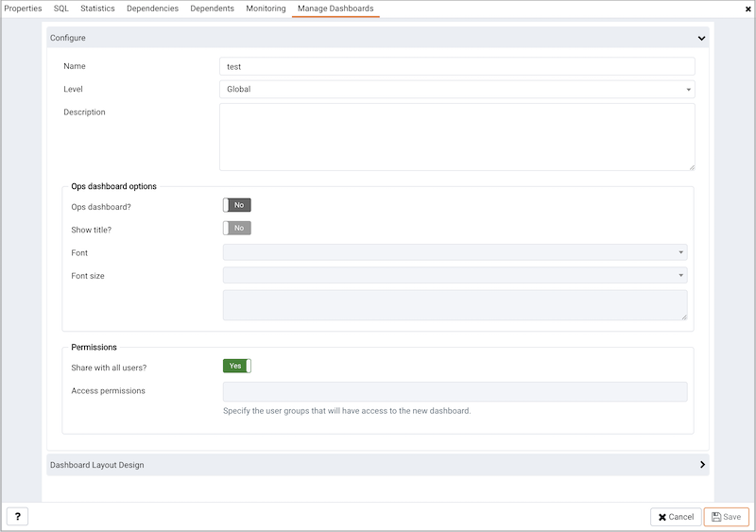
Task: Open the Dependents tab
Action: pyautogui.click(x=212, y=9)
